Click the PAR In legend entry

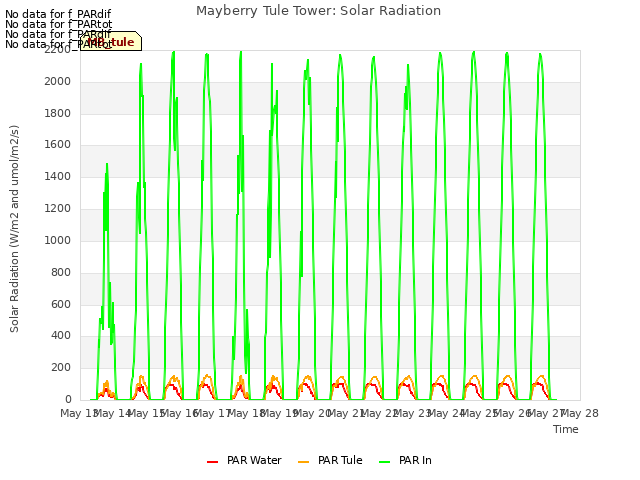[x=405, y=460]
